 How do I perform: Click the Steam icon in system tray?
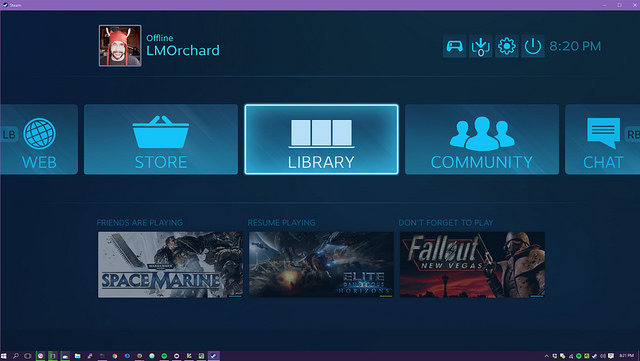[594, 356]
